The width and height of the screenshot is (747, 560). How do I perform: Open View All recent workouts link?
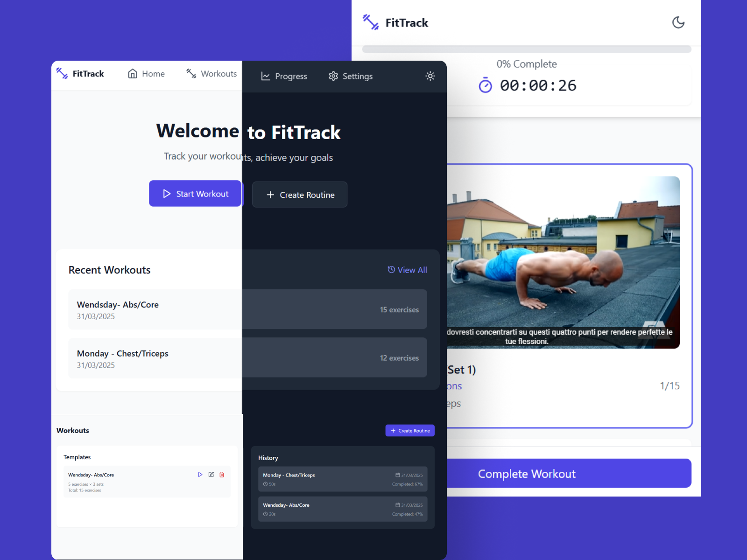pos(407,270)
